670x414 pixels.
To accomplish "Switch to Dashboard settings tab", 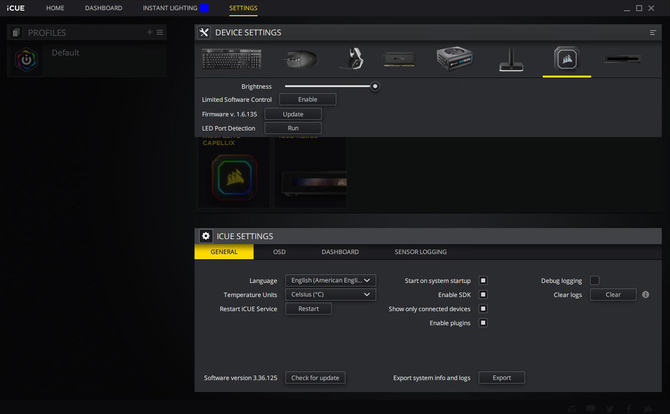I will tap(340, 252).
